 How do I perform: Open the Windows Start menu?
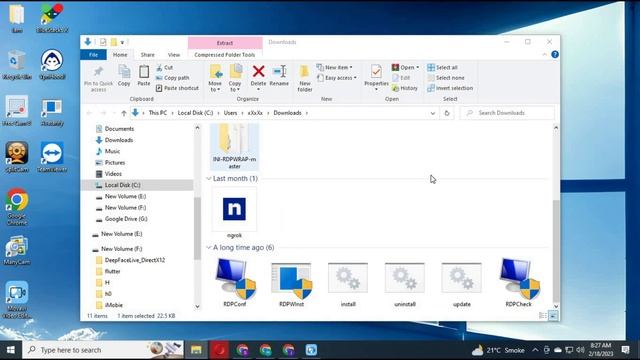click(x=11, y=350)
